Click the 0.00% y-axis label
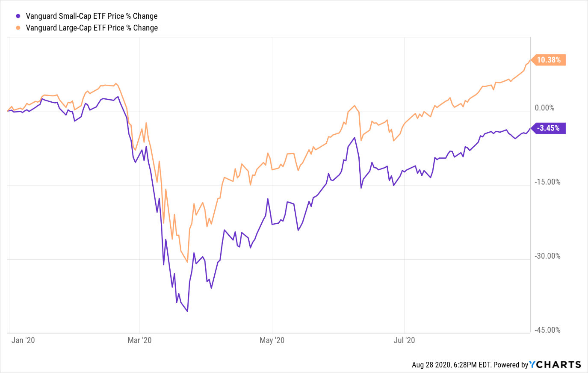The width and height of the screenshot is (588, 373). click(x=544, y=108)
